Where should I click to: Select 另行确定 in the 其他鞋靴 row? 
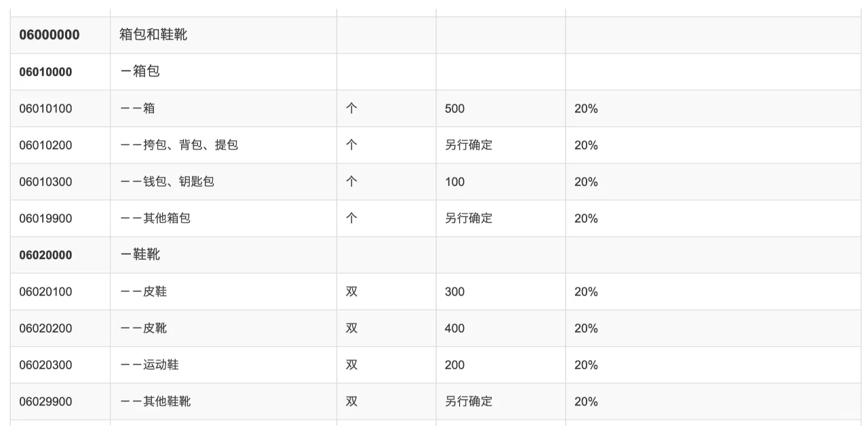pos(469,401)
